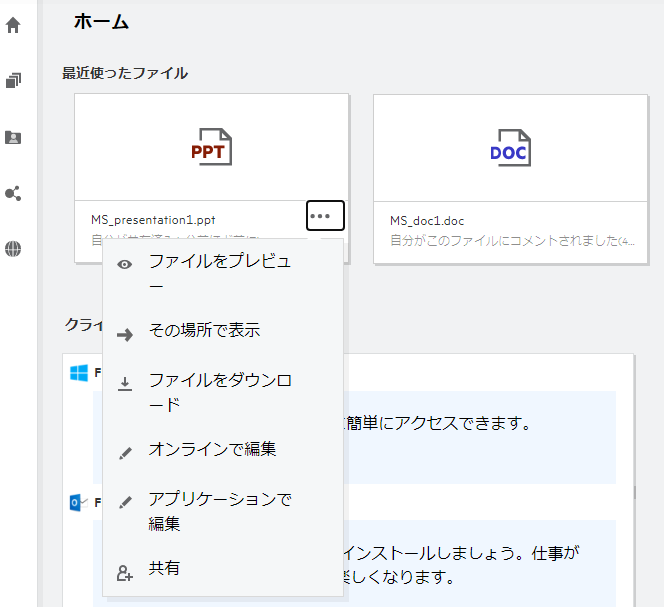Click the Windows logo icon
This screenshot has height=607, width=664.
tap(79, 372)
